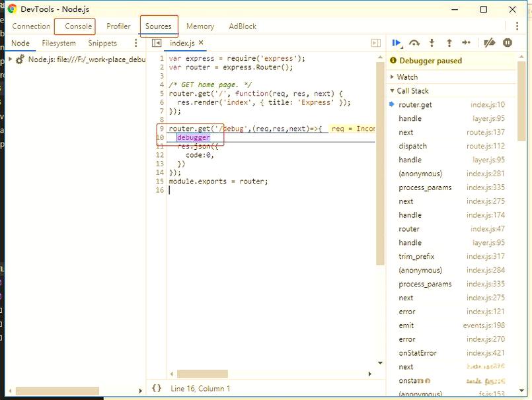Image resolution: width=532 pixels, height=400 pixels.
Task: Click the navigator pane horizontal scrollbar
Action: coord(57,391)
